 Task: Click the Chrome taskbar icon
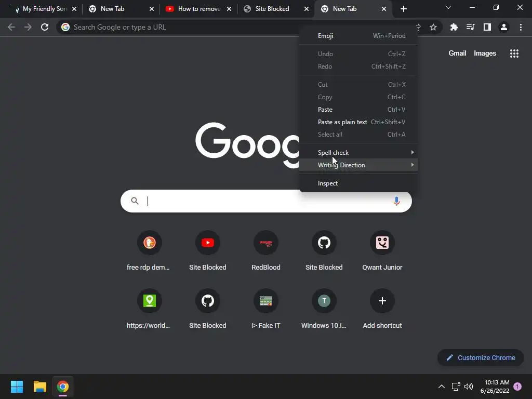(63, 387)
